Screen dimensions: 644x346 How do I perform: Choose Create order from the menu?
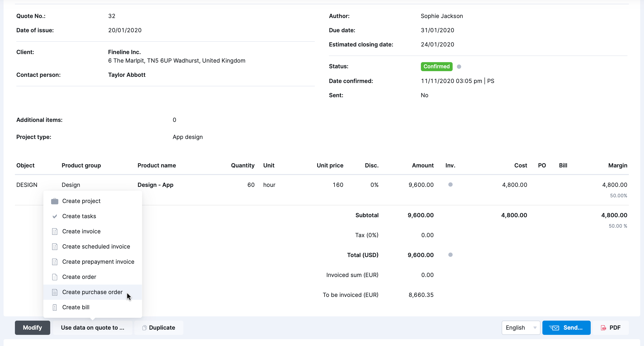pyautogui.click(x=79, y=277)
